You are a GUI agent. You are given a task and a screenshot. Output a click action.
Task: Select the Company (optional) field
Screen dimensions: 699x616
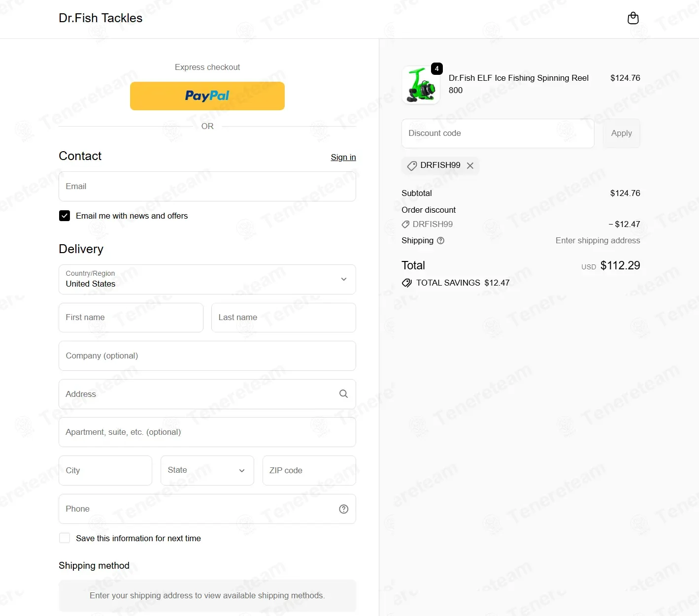(x=207, y=356)
